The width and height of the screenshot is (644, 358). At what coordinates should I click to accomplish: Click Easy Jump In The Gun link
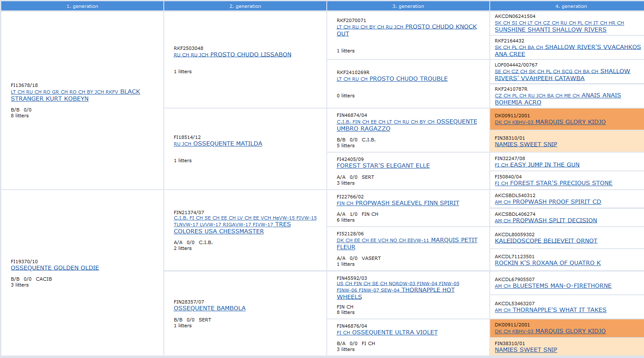[x=545, y=165]
